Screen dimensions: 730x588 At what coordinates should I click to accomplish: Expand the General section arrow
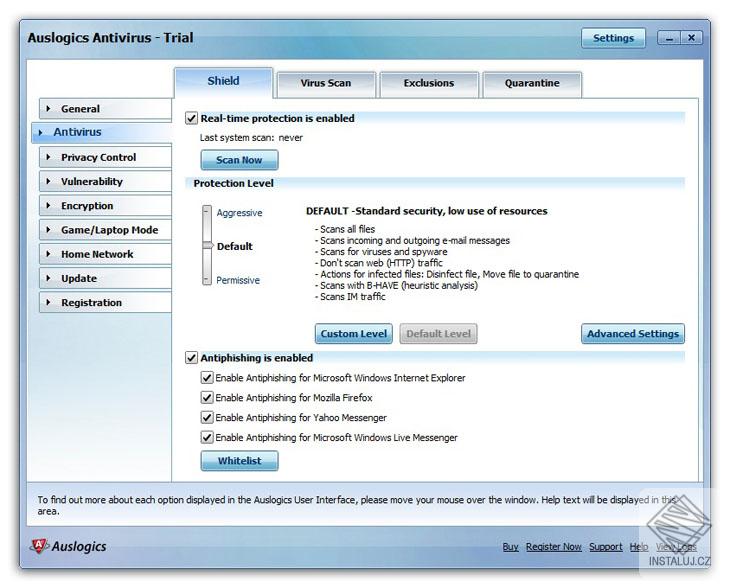(48, 108)
